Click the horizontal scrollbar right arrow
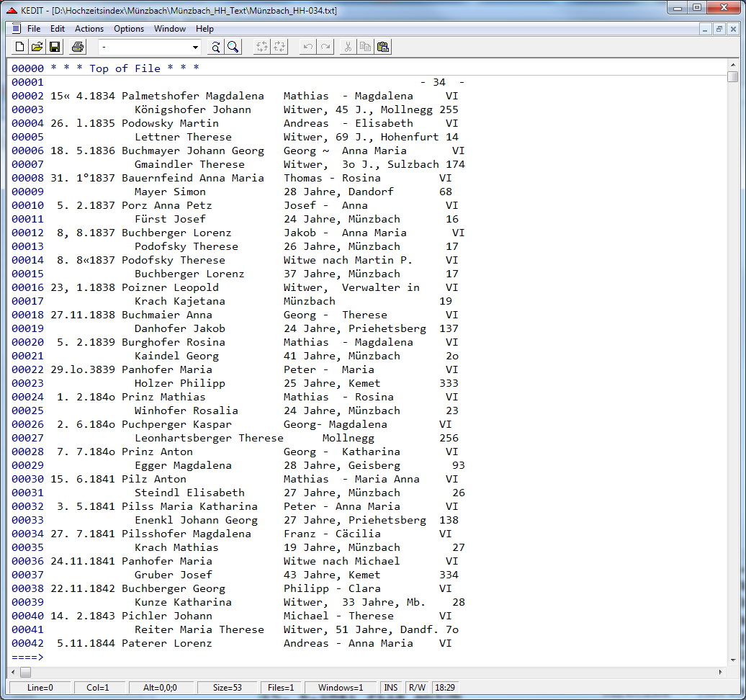Screen dimensions: 746x700 pyautogui.click(x=721, y=672)
